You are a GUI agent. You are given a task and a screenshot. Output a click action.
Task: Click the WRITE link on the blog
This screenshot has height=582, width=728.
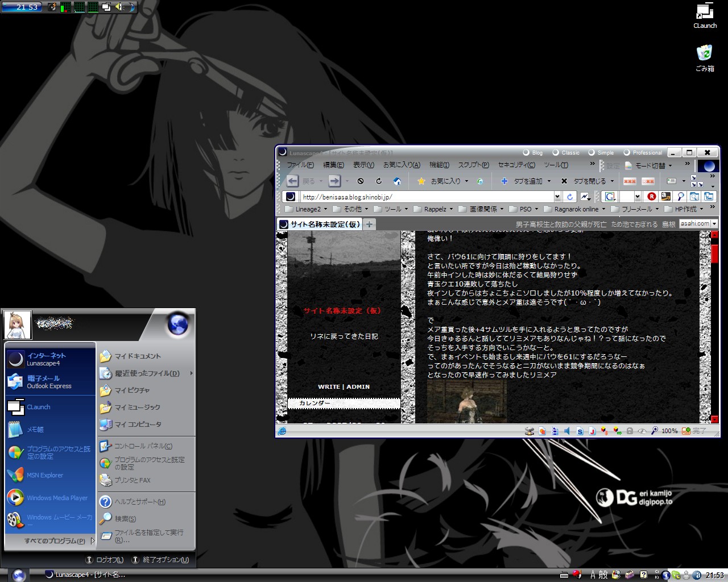point(329,386)
